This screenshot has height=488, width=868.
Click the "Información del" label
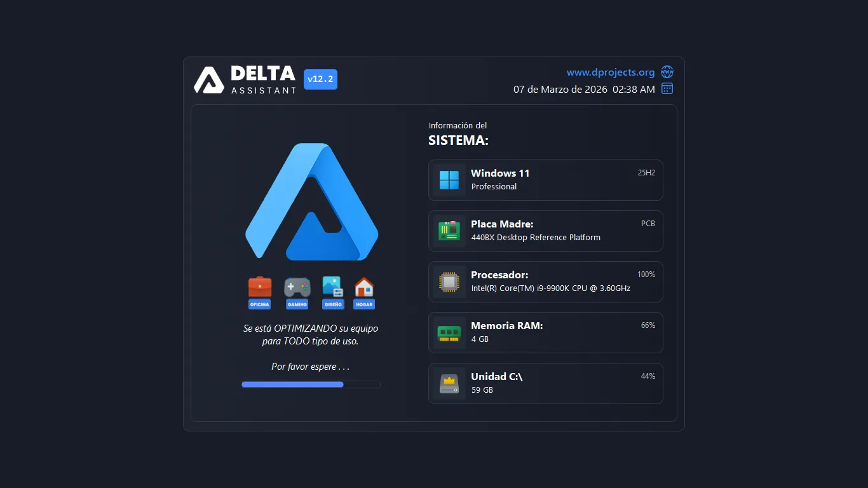pos(458,126)
